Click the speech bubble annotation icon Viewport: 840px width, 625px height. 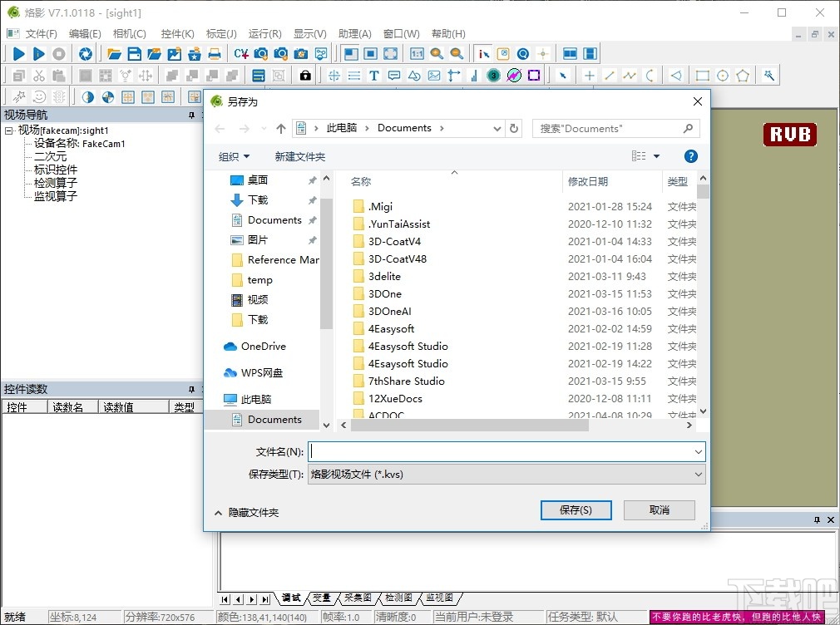click(x=394, y=76)
